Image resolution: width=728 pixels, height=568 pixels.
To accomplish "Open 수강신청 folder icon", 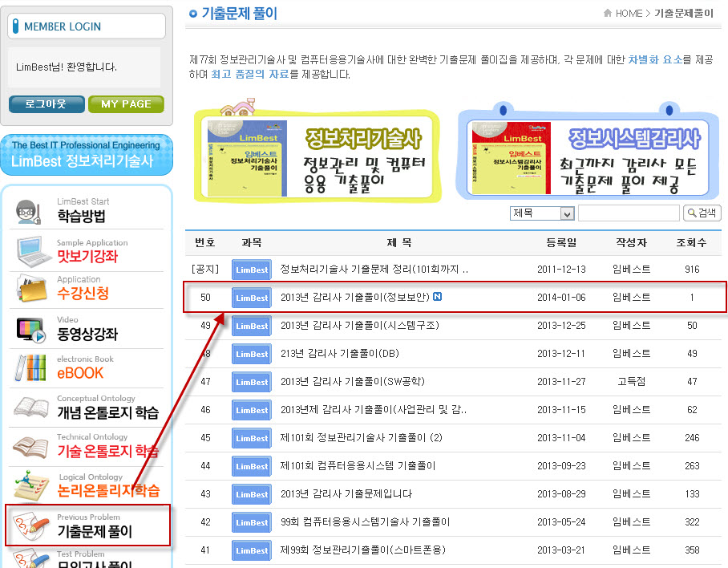I will pyautogui.click(x=31, y=289).
